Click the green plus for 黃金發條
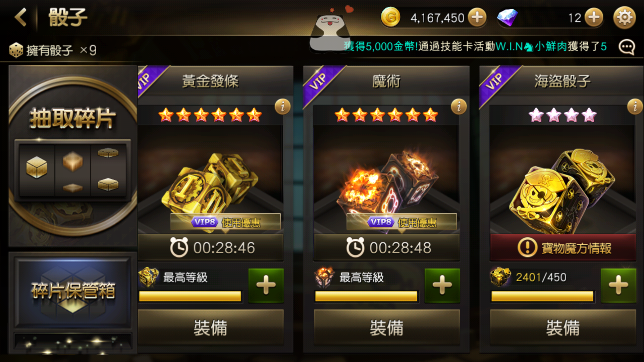This screenshot has width=644, height=362. coord(266,286)
